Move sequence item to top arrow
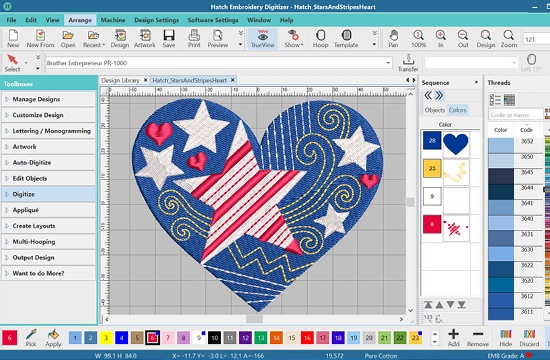 click(x=428, y=305)
